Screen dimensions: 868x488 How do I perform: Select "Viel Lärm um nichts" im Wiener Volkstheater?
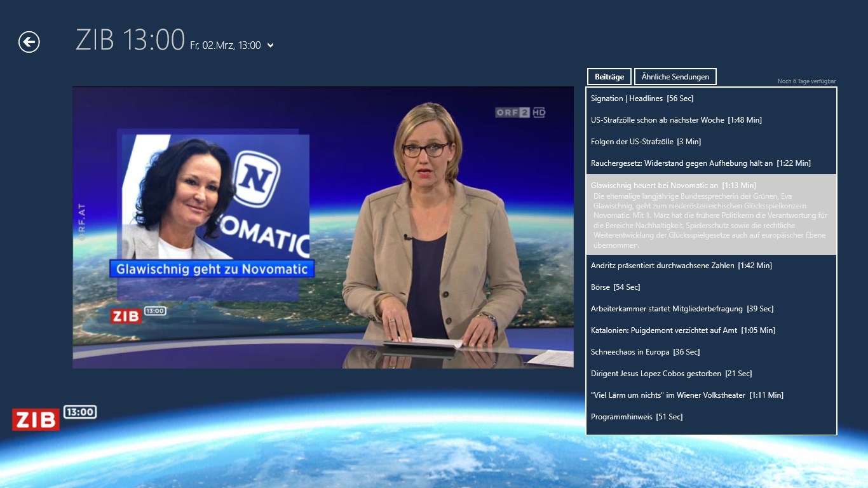pos(711,395)
